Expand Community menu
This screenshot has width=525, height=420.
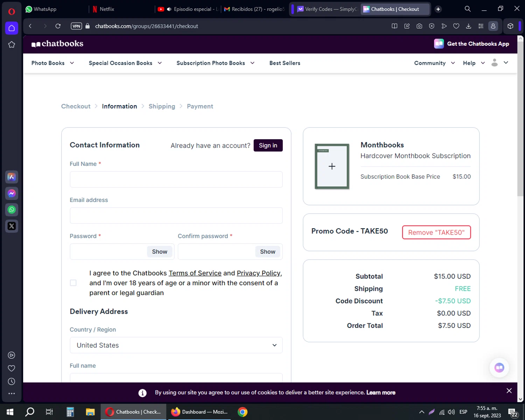[434, 63]
